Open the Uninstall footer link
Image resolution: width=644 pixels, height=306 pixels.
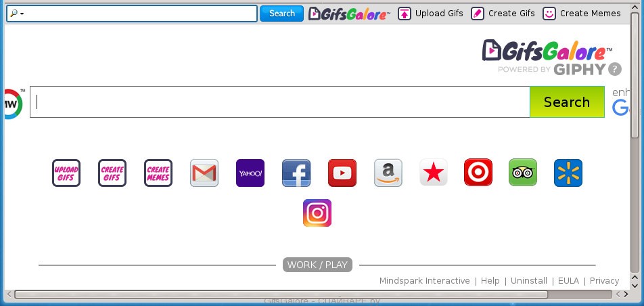click(x=528, y=281)
